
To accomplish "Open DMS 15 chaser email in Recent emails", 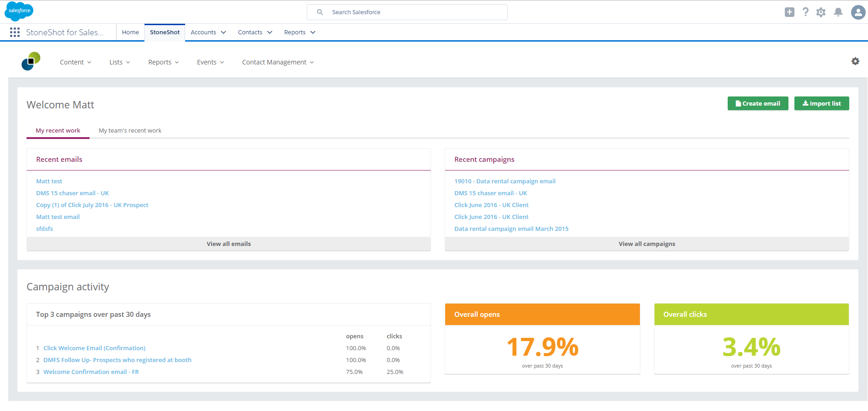I will tap(72, 193).
